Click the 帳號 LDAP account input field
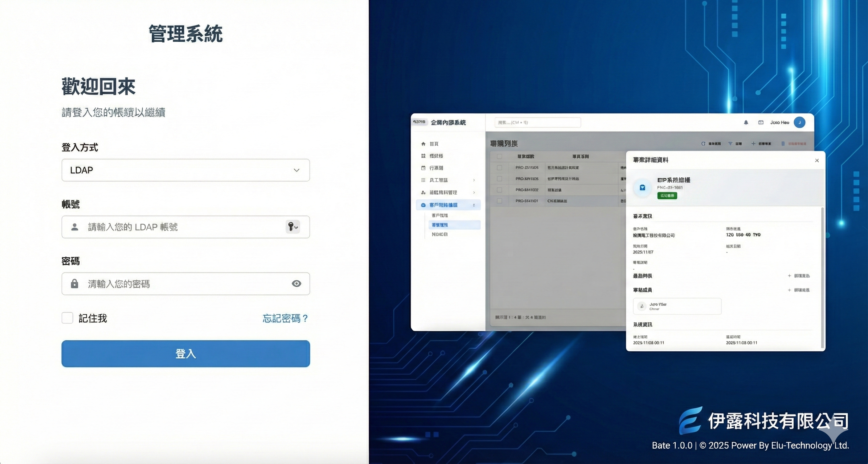 pos(186,227)
